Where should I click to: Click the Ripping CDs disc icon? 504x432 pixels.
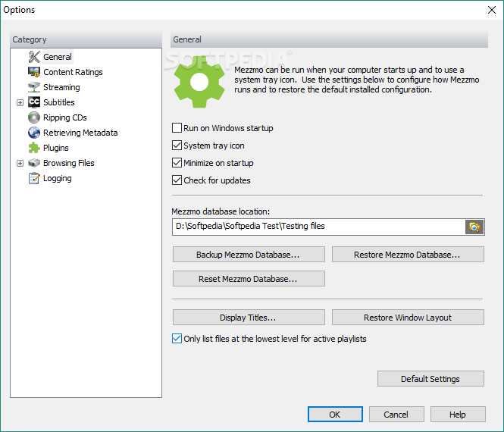click(x=34, y=117)
